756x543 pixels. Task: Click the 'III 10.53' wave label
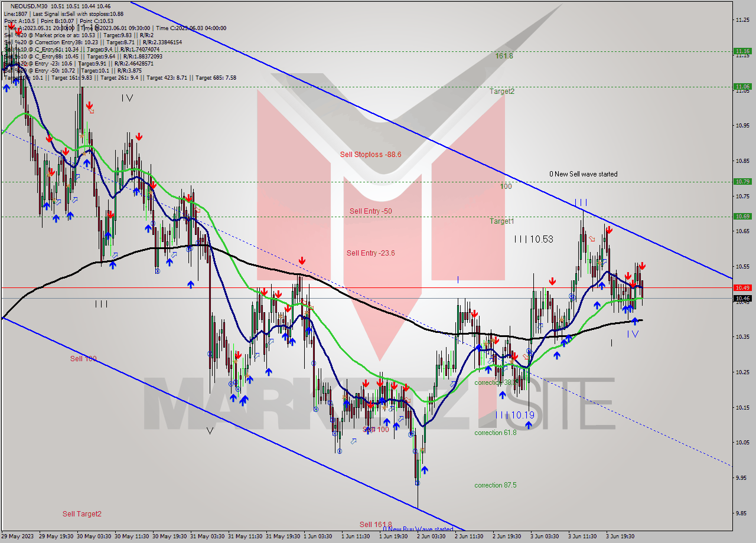click(533, 239)
